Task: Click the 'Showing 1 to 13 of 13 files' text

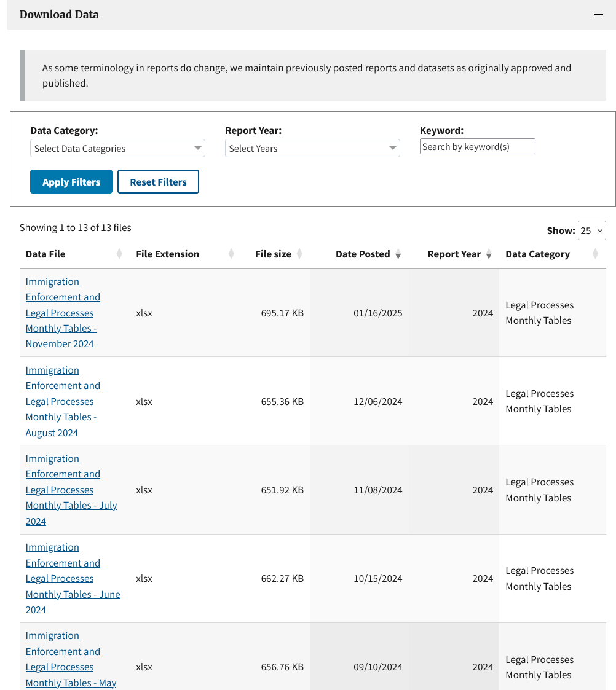Action: 75,227
